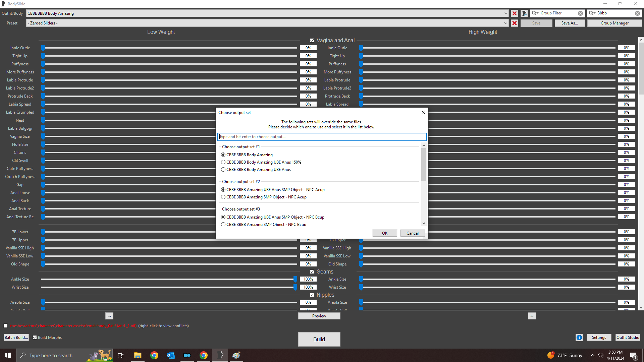Expand the Outfit/Body dropdown
Screen dimensions: 644x362
pyautogui.click(x=505, y=13)
